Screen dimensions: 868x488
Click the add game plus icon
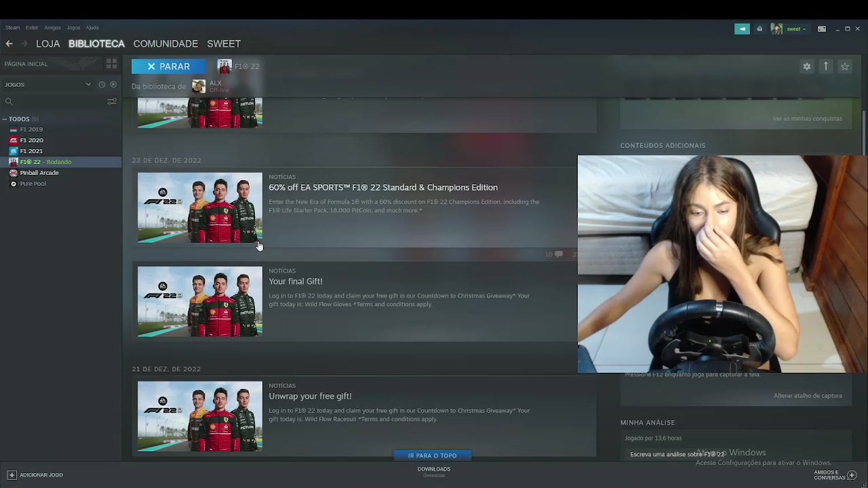(12, 475)
